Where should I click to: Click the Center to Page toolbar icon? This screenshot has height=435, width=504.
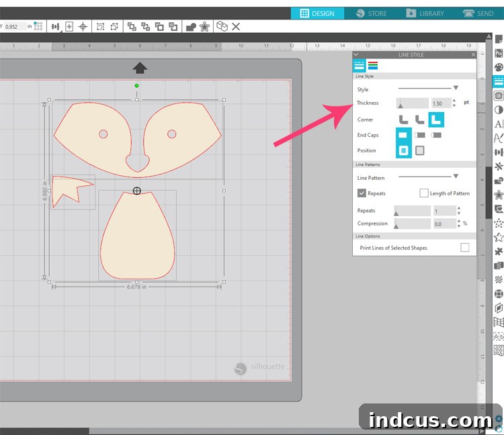[x=69, y=27]
